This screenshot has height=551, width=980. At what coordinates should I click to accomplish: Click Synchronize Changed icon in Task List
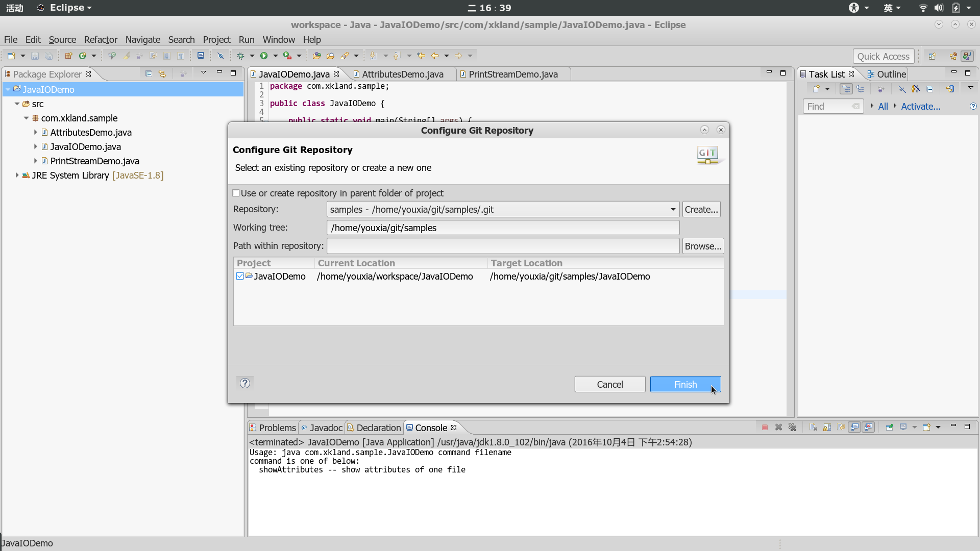(x=950, y=89)
